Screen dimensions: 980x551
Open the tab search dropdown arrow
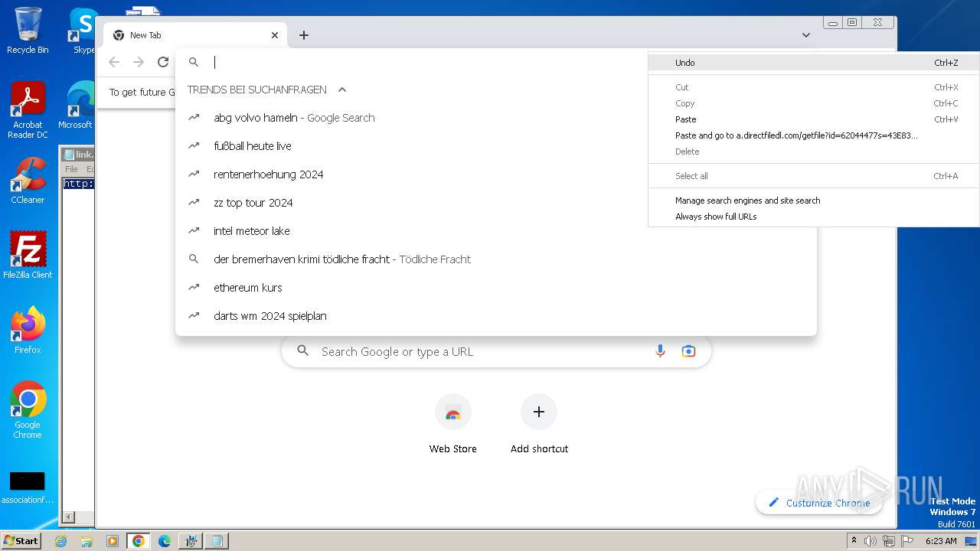(806, 35)
